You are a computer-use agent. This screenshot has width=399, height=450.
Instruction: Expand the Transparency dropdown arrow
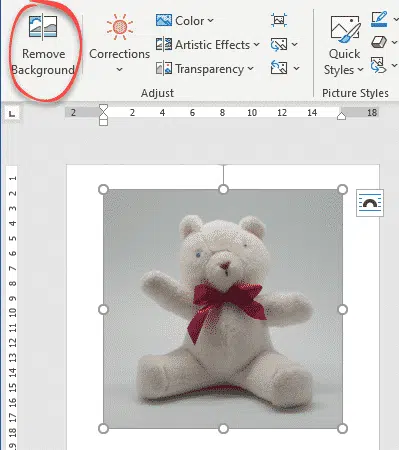pos(251,69)
